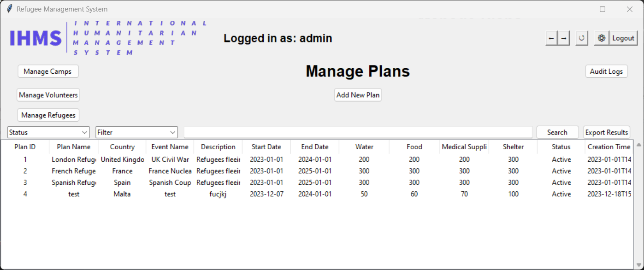Image resolution: width=644 pixels, height=270 pixels.
Task: Click the water value 50 cell
Action: coord(364,194)
